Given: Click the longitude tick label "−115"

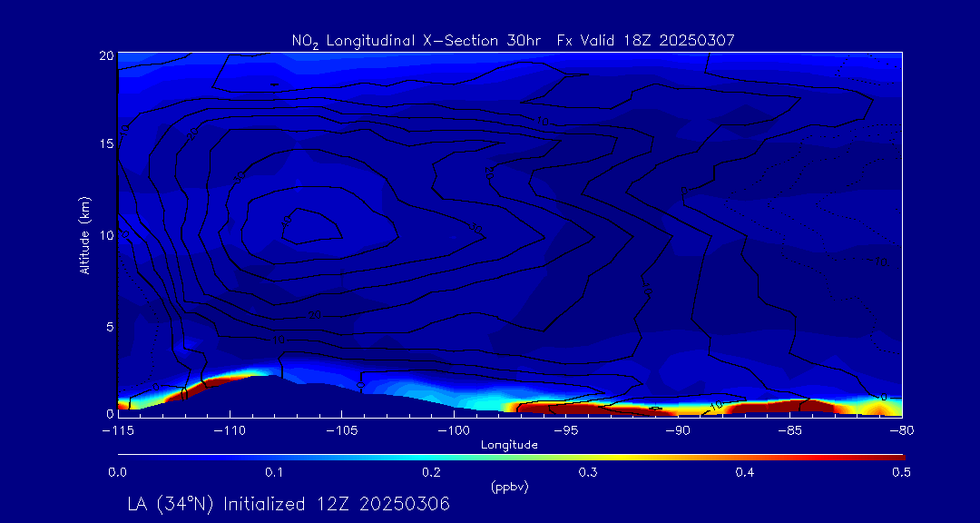Looking at the screenshot, I should pyautogui.click(x=117, y=431).
